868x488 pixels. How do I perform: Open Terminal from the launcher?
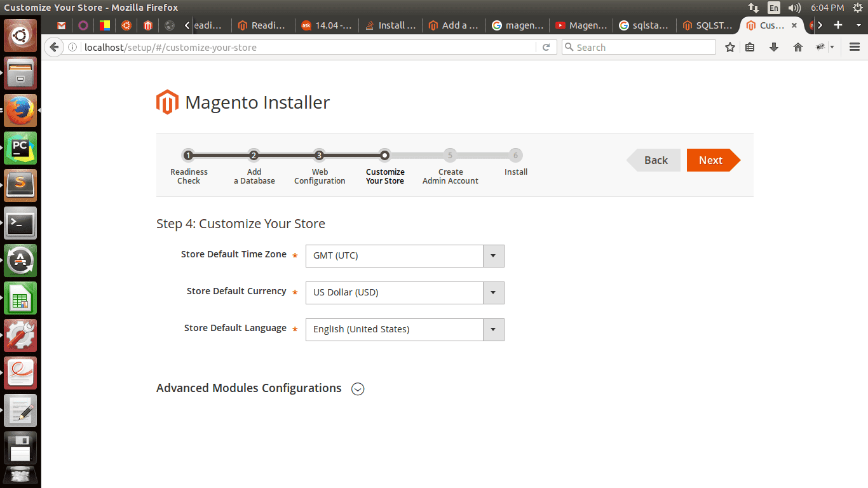click(x=20, y=223)
